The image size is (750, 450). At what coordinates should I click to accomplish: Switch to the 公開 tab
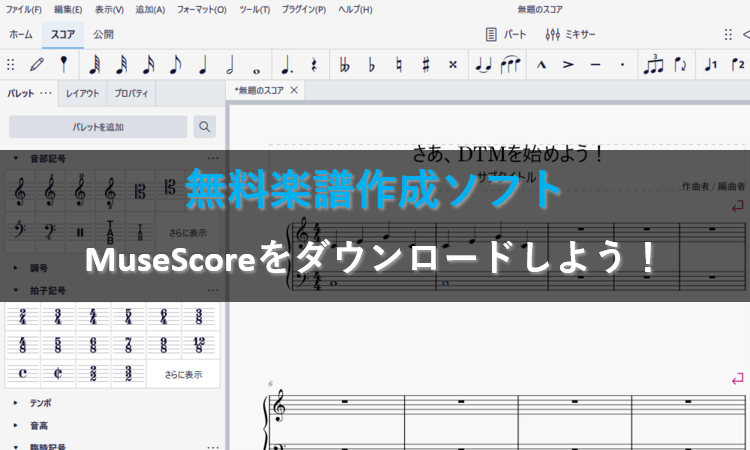(103, 34)
